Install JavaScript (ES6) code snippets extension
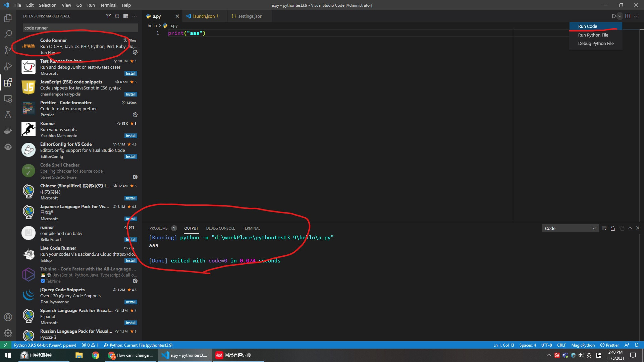 coord(130,94)
